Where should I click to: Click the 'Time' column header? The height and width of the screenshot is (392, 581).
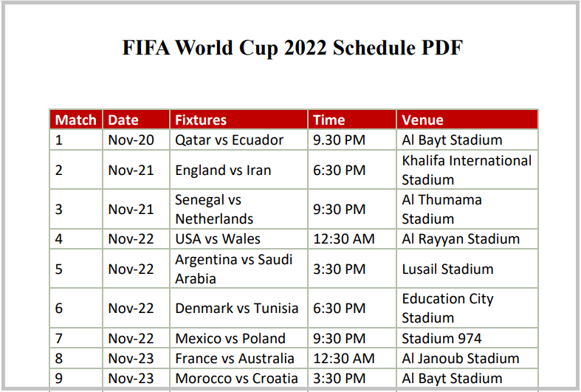click(329, 120)
